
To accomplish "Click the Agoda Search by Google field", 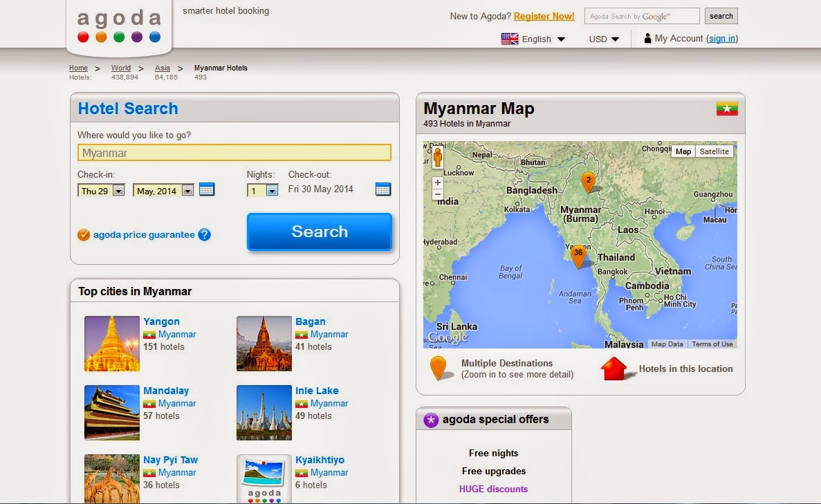I will 642,16.
